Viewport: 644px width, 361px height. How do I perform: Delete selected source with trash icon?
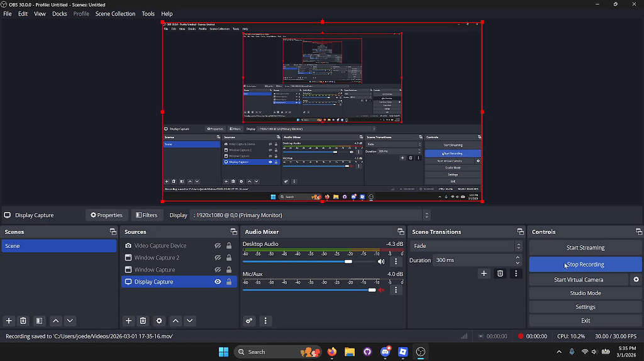click(143, 321)
